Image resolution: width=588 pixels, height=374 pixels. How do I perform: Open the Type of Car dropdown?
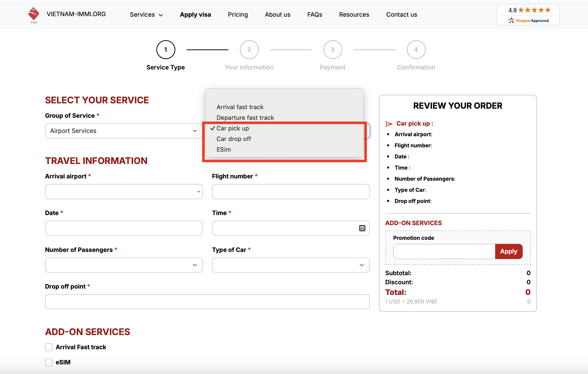click(291, 265)
